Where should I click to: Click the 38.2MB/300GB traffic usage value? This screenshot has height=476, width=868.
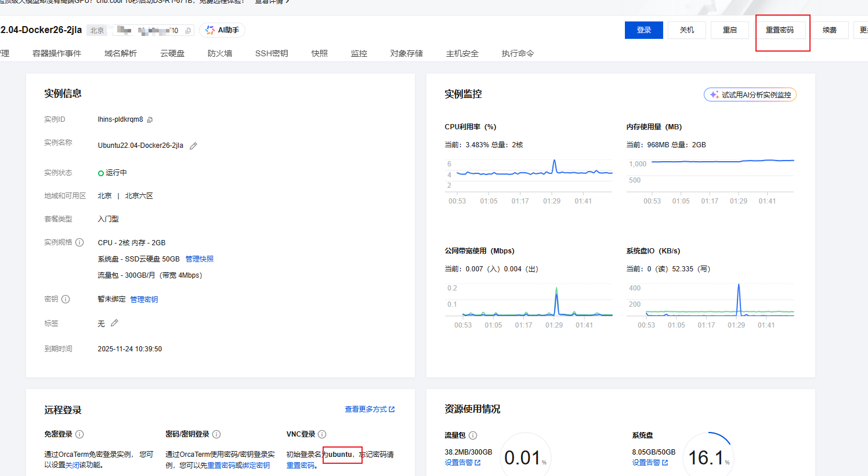468,452
